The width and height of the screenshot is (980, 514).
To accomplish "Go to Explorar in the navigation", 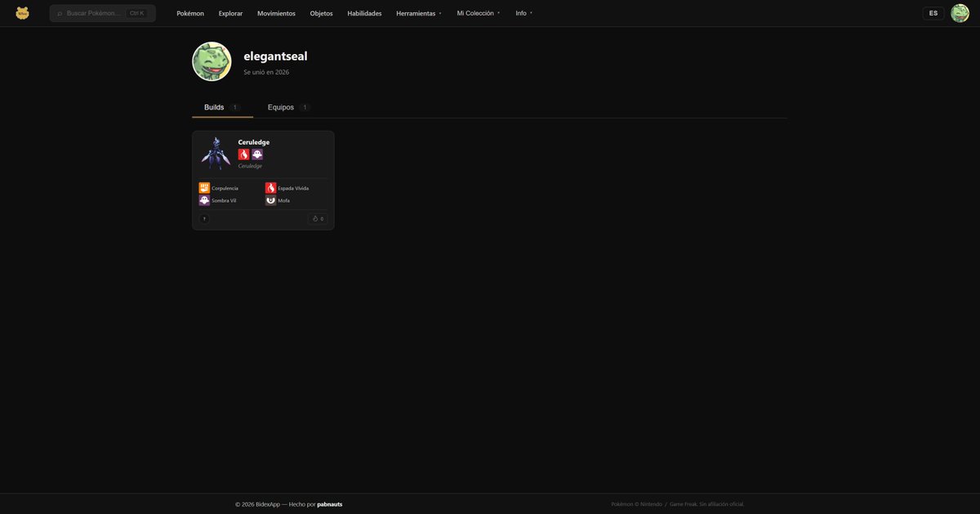I will [230, 13].
